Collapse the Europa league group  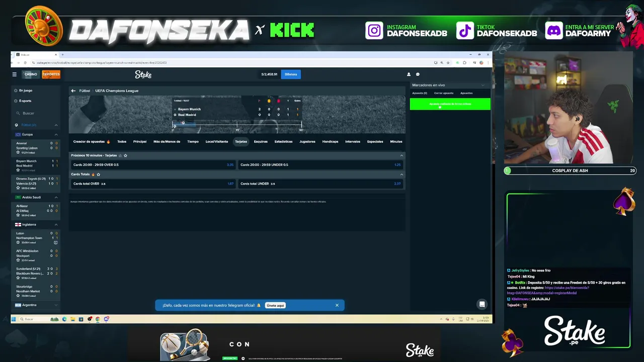point(56,134)
